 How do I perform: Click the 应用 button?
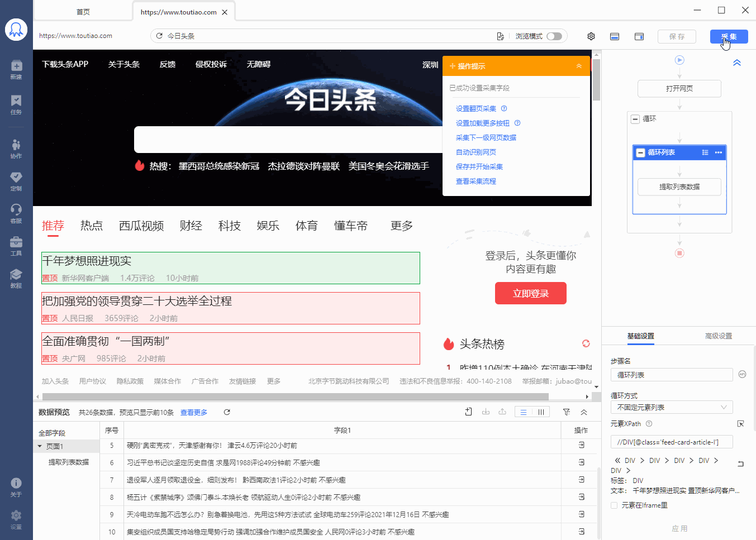679,528
